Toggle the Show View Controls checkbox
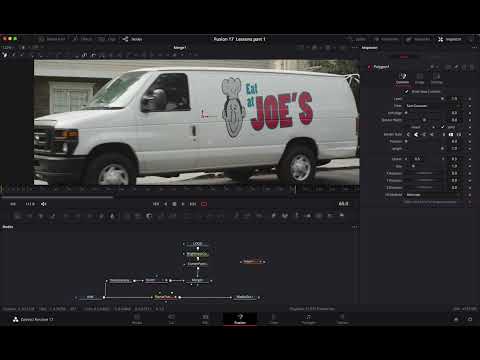The height and width of the screenshot is (360, 480). coord(406,92)
